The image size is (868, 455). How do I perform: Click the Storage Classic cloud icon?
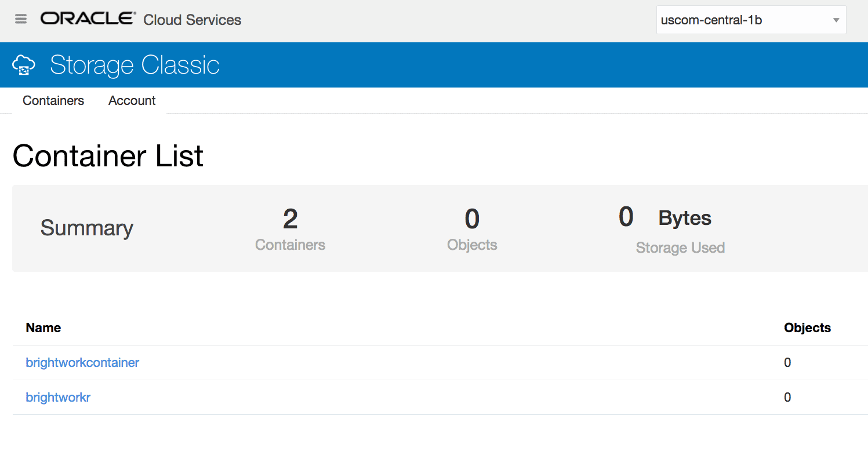[24, 65]
